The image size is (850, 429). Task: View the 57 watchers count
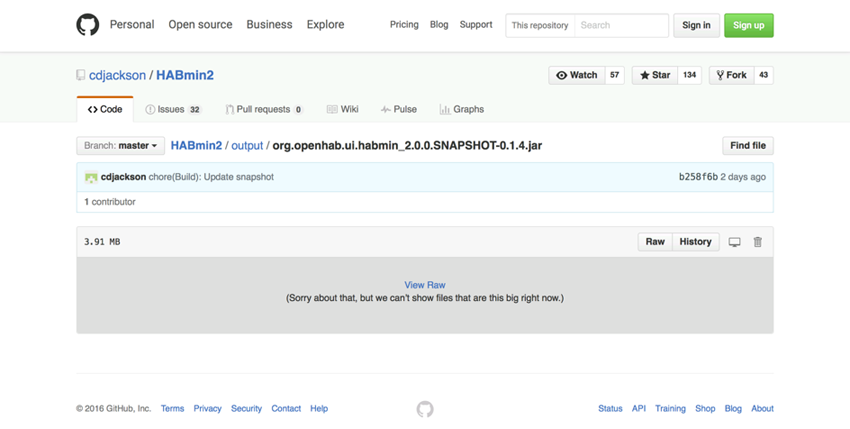click(614, 75)
